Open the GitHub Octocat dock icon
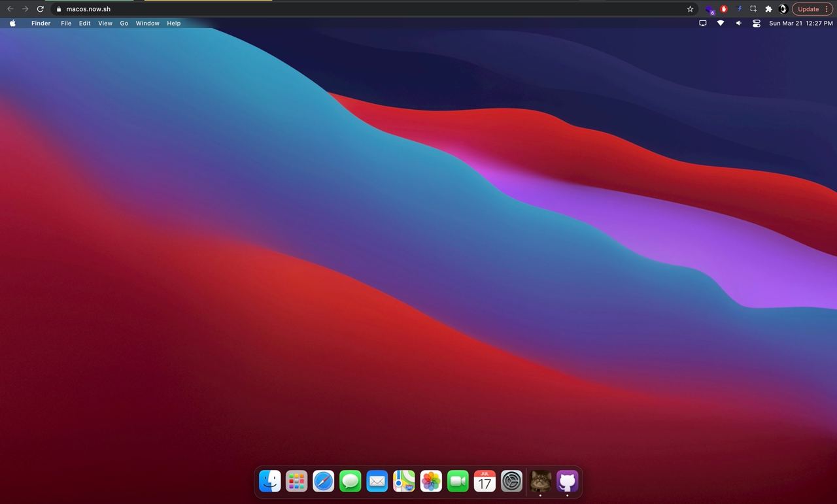The image size is (837, 504). pyautogui.click(x=568, y=481)
